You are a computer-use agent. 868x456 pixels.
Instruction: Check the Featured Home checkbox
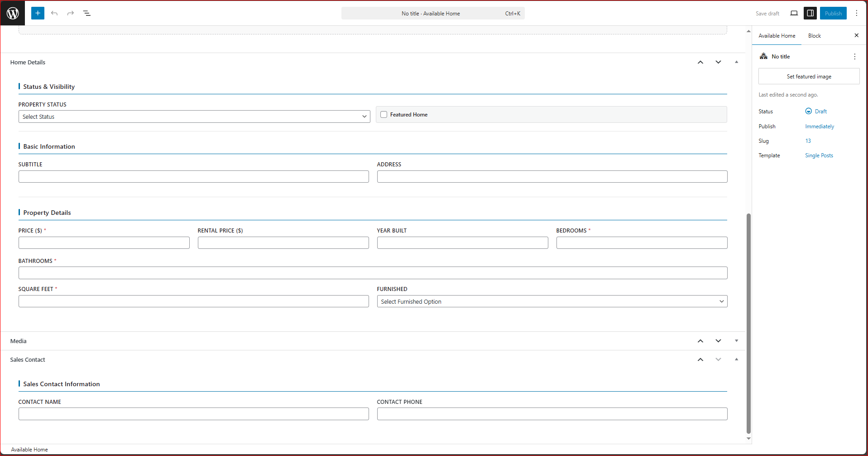(x=384, y=115)
